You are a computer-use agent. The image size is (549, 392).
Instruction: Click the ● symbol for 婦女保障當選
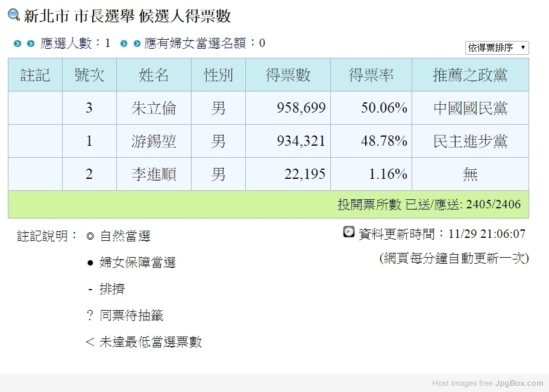click(x=90, y=263)
